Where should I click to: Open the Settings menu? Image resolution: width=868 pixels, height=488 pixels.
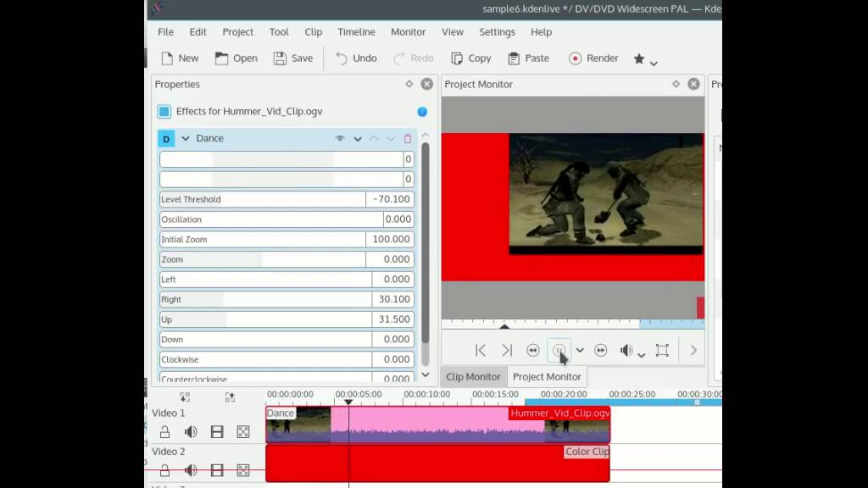(497, 32)
